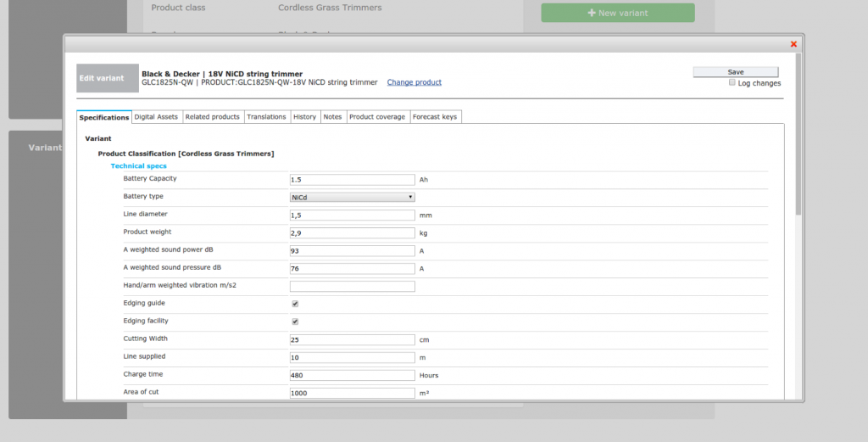
Task: Open the Notes tab
Action: (x=332, y=117)
